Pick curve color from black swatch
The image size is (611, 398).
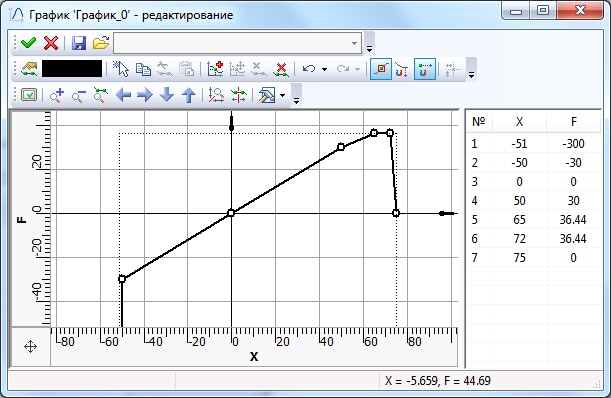[72, 69]
